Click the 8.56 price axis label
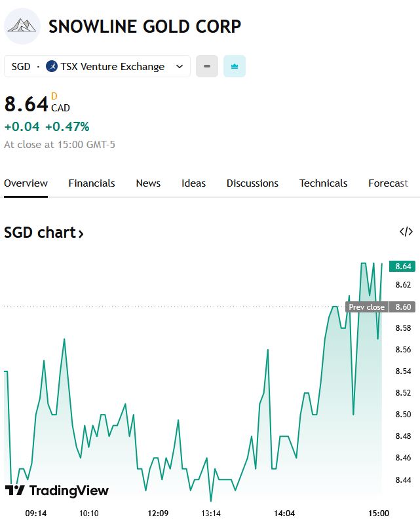420x524 pixels. click(x=403, y=350)
